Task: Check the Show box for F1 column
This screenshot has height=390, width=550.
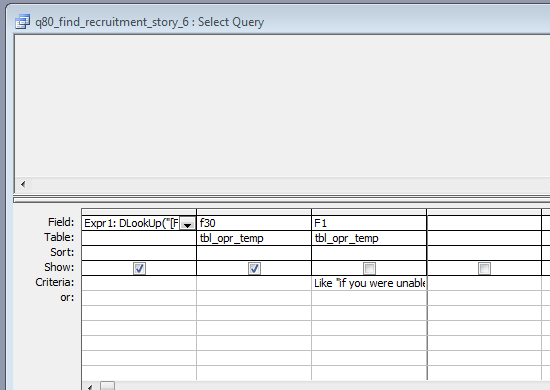Action: (x=369, y=268)
